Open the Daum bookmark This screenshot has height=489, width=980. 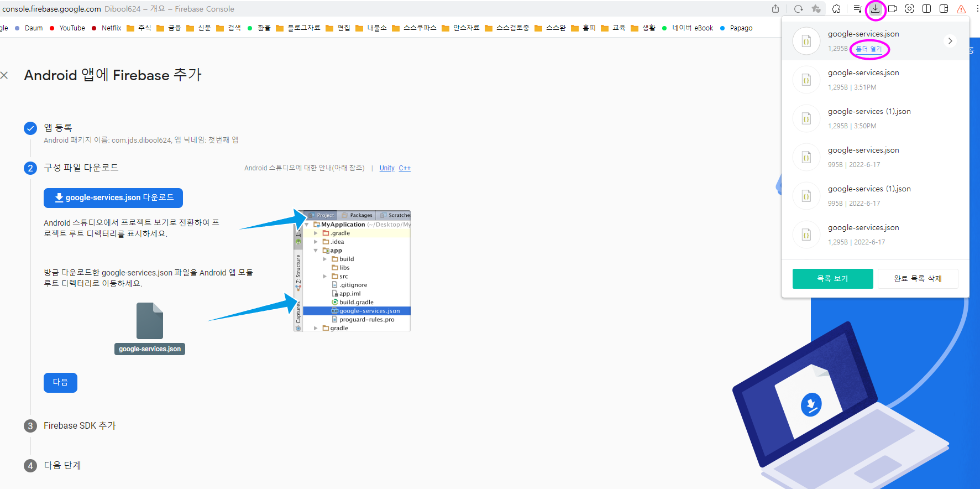tap(29, 28)
